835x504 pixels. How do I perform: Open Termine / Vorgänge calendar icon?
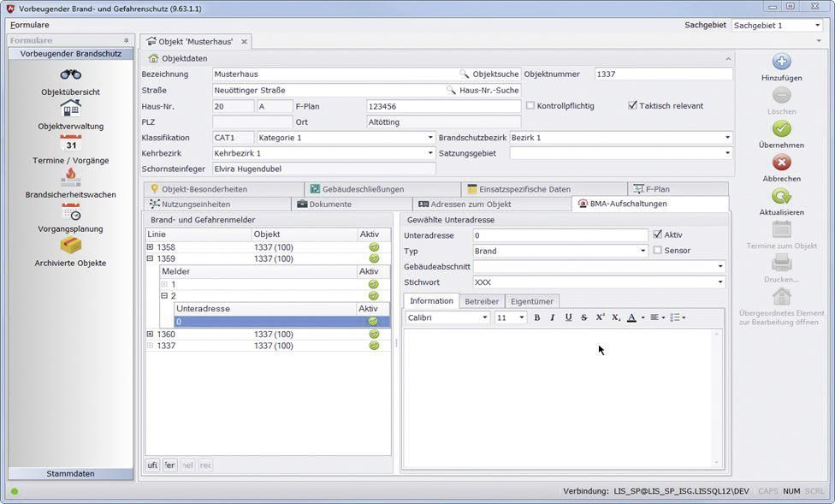click(70, 144)
